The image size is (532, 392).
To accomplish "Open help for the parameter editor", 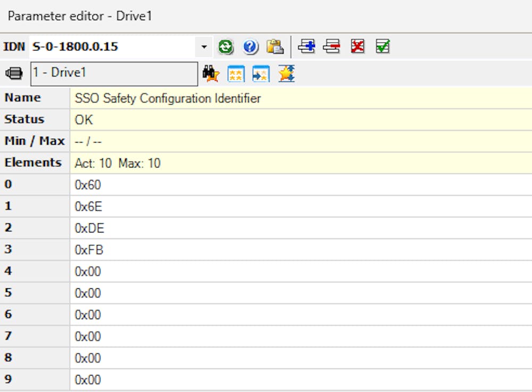I will coord(250,47).
